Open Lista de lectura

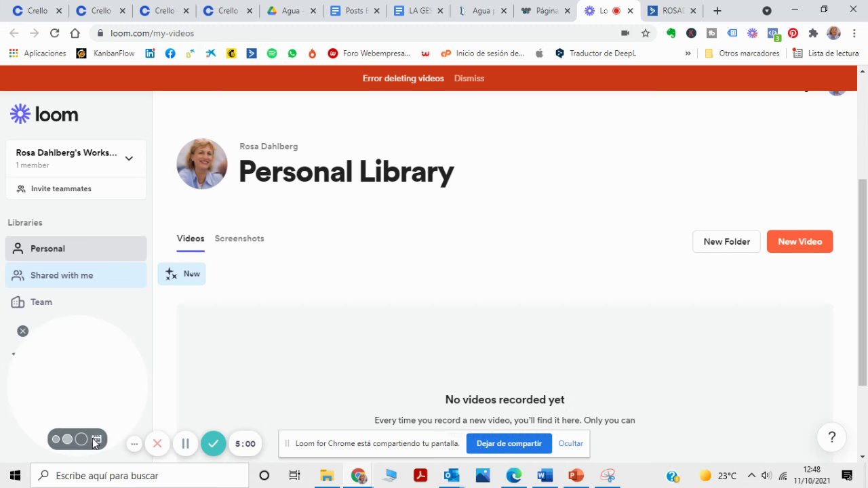click(x=825, y=54)
